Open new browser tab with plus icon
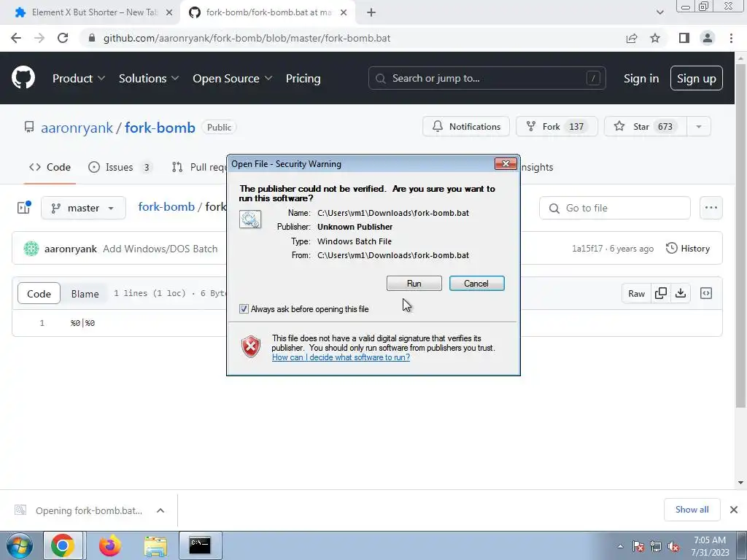The height and width of the screenshot is (560, 747). pos(371,12)
